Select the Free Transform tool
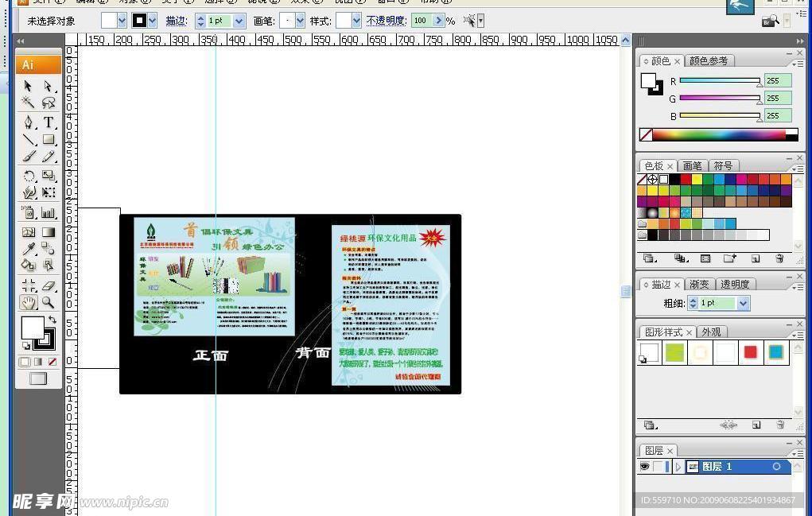Image resolution: width=812 pixels, height=516 pixels. pyautogui.click(x=49, y=192)
